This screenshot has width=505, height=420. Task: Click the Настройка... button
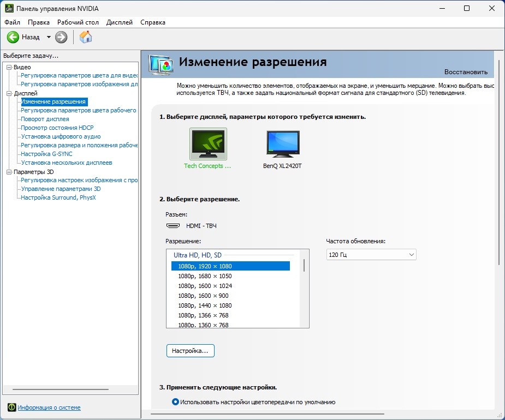[x=191, y=351]
